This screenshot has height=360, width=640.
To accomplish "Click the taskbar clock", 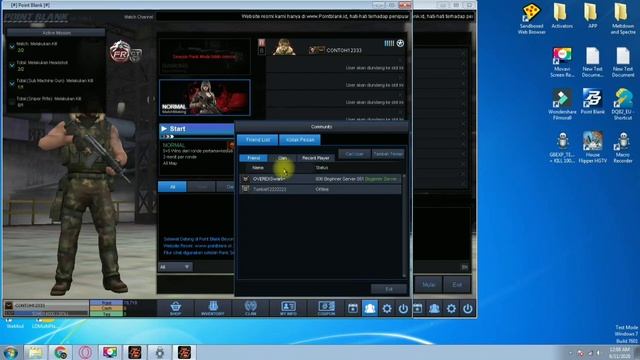I will coord(620,353).
